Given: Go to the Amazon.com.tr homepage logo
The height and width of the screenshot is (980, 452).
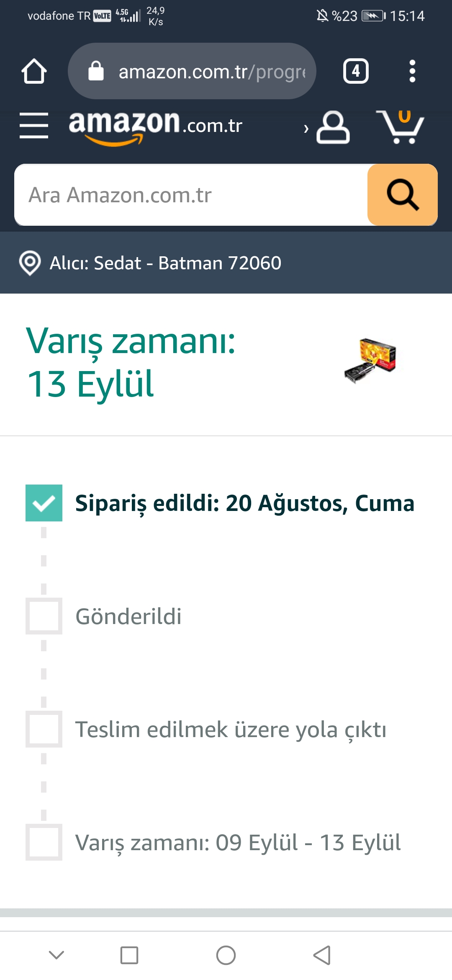Looking at the screenshot, I should tap(155, 126).
